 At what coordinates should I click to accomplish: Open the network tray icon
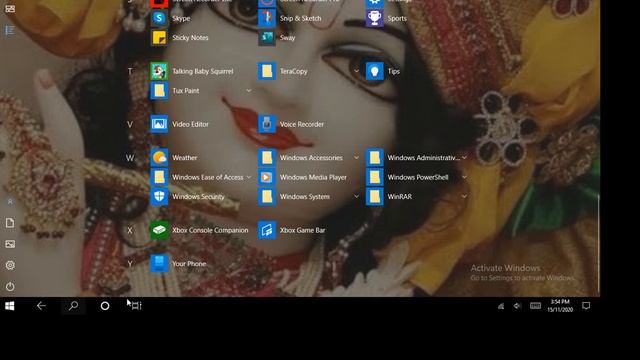click(x=501, y=306)
